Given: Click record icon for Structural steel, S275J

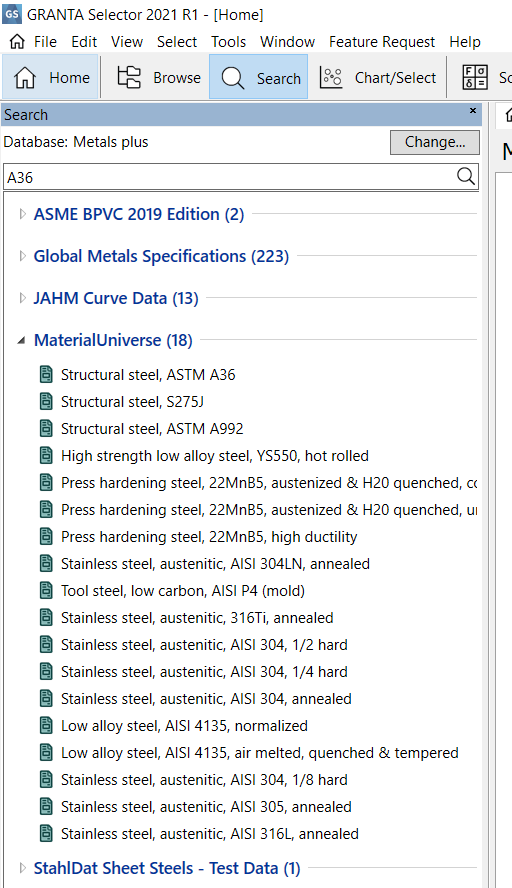Looking at the screenshot, I should 46,402.
